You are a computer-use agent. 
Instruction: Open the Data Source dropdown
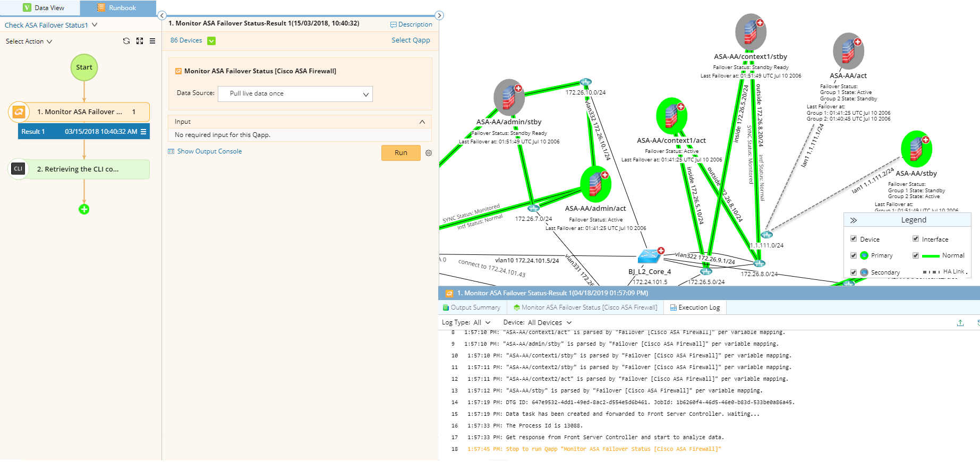(295, 93)
